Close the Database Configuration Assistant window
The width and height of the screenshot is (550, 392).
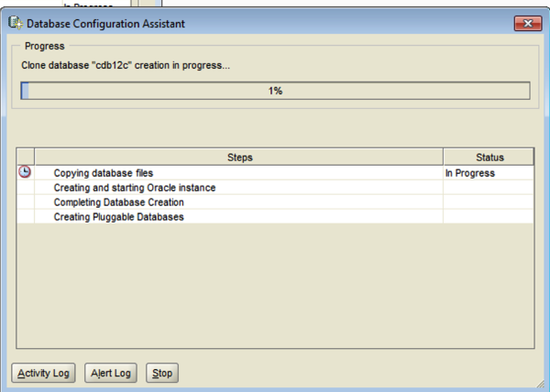528,24
